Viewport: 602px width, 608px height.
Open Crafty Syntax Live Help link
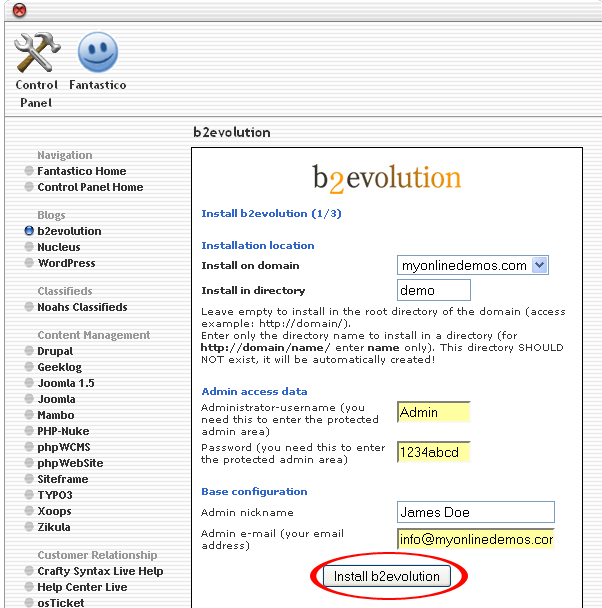point(100,571)
